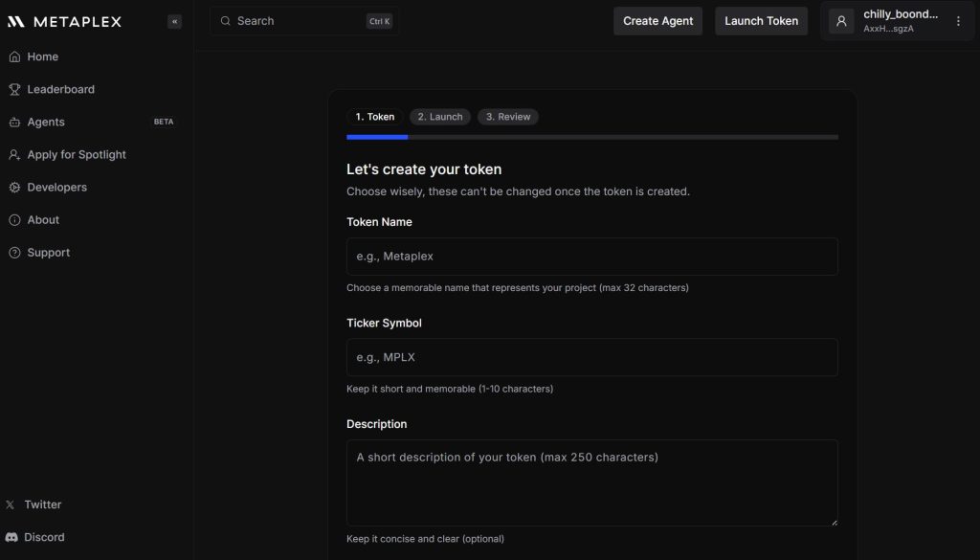The height and width of the screenshot is (560, 980).
Task: Collapse the sidebar with the chevron button
Action: click(174, 21)
